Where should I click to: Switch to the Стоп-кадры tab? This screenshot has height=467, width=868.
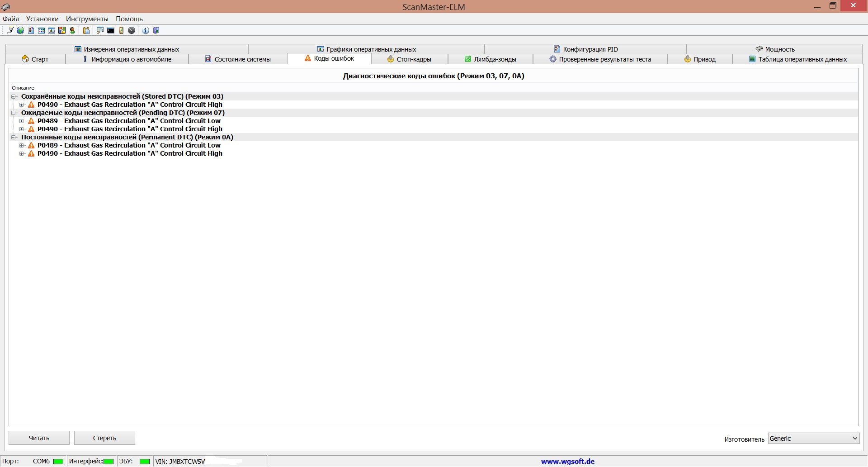point(409,59)
